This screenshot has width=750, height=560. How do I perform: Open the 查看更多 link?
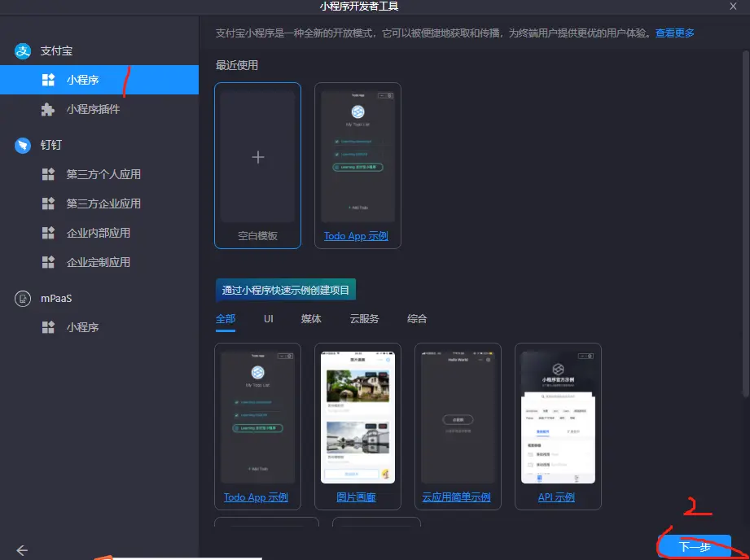click(x=674, y=33)
